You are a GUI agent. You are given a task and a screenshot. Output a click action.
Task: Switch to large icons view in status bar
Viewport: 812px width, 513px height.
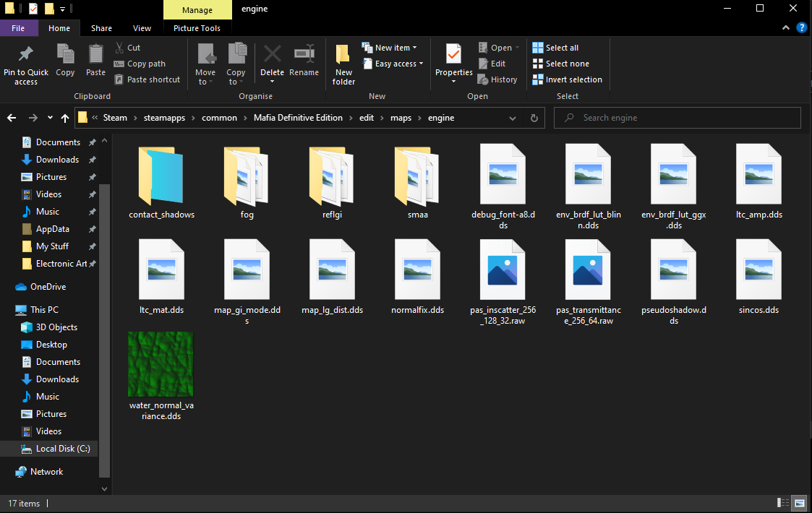[800, 503]
